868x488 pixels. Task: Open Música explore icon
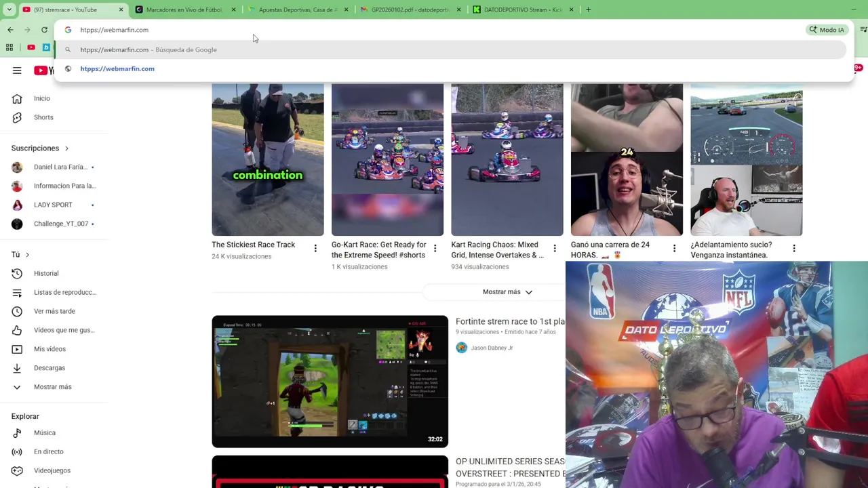pos(17,432)
